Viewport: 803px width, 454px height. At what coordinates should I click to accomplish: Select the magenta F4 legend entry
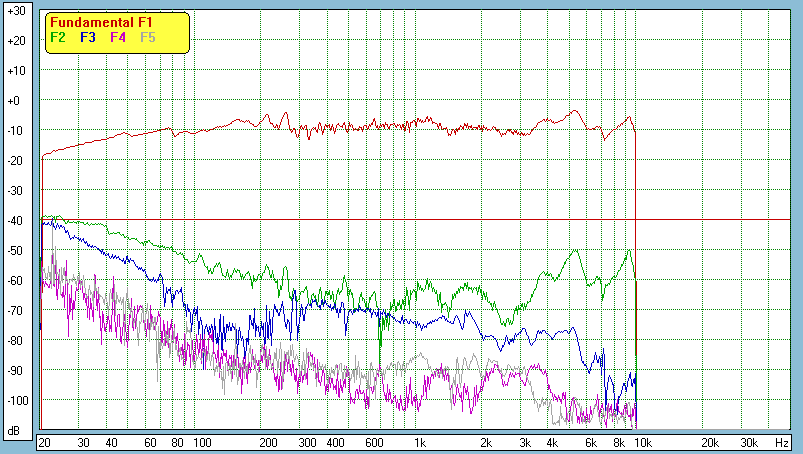pyautogui.click(x=118, y=37)
